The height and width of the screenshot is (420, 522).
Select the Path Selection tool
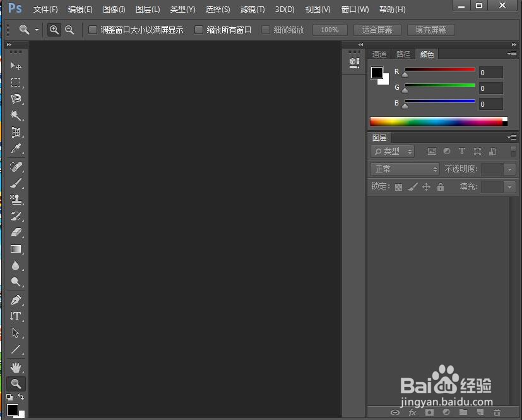(x=16, y=333)
